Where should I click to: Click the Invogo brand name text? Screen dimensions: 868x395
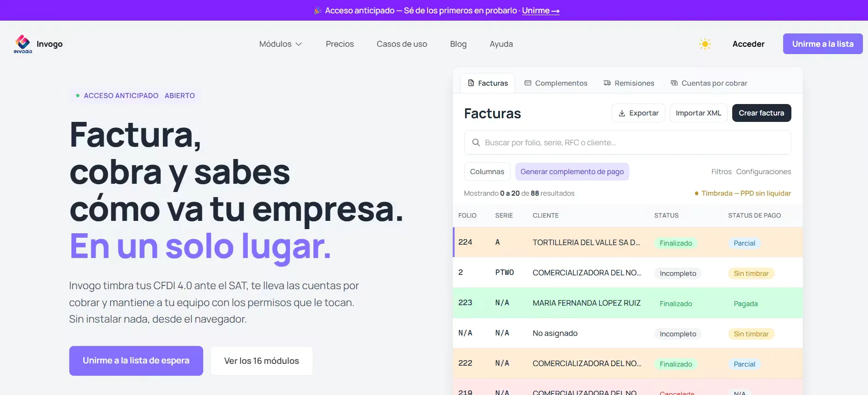pyautogui.click(x=50, y=44)
